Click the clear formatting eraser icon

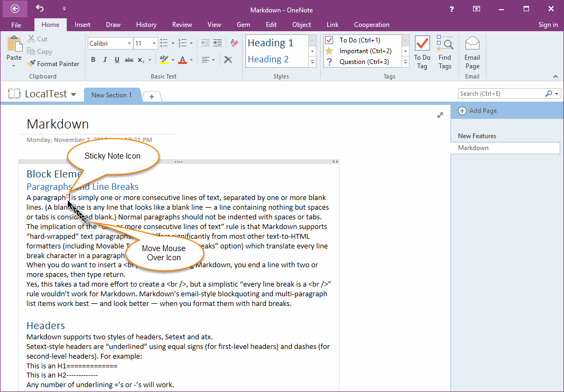click(234, 43)
